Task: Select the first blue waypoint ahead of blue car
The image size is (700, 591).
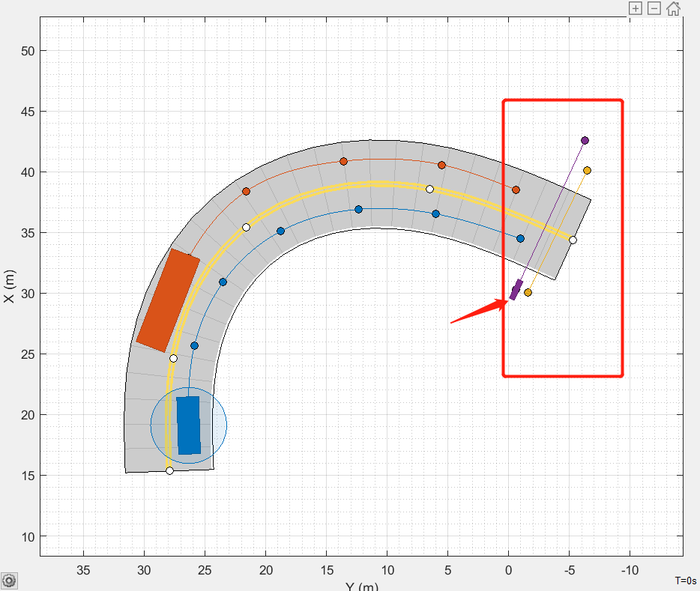Action: coord(194,345)
